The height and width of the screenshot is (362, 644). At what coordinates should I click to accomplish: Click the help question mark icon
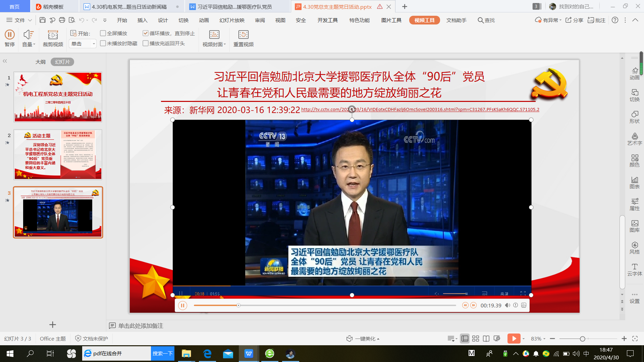pos(615,20)
